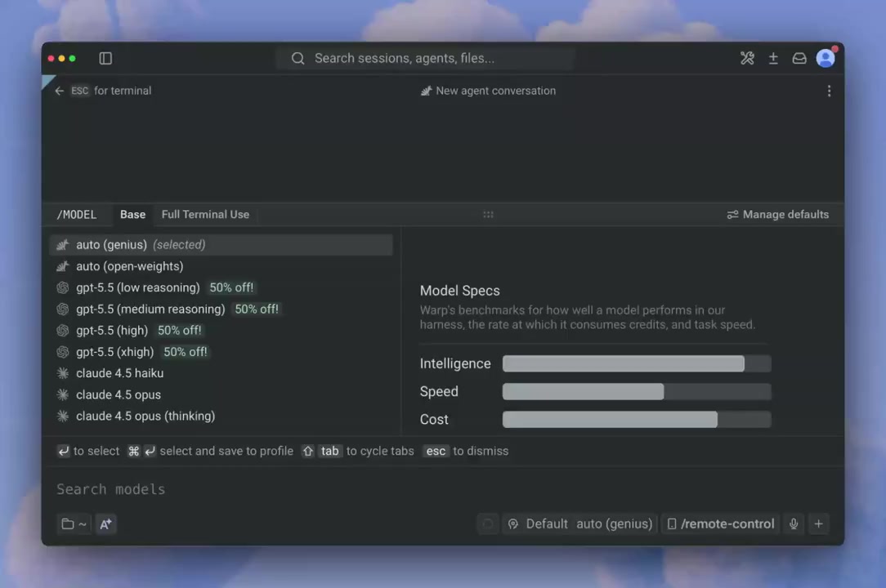Viewport: 886px width, 588px height.
Task: Click the folder icon for home directory
Action: coord(68,523)
